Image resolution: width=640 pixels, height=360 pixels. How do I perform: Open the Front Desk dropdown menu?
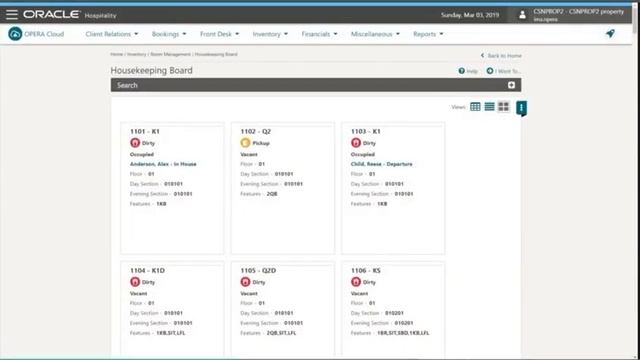(x=220, y=34)
